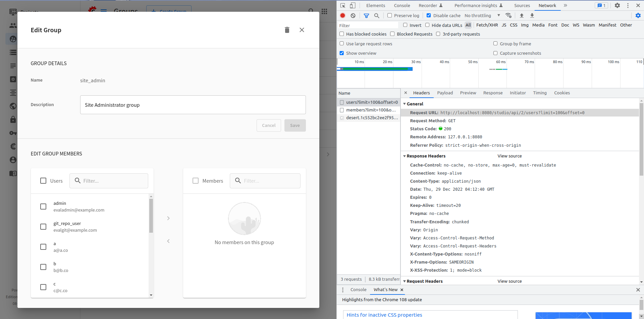Export HAR with the download icon

(532, 15)
